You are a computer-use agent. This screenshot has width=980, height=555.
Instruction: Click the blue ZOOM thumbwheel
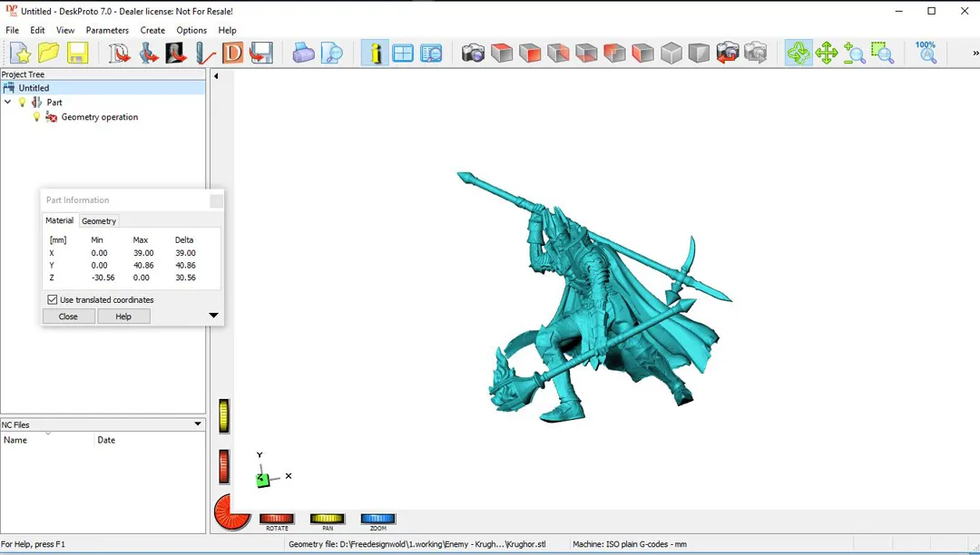coord(378,518)
